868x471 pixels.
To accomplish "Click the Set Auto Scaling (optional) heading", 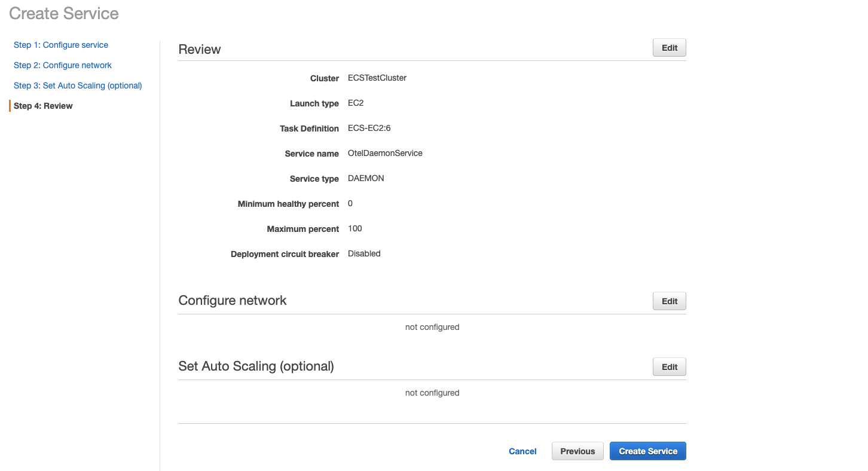I will tap(256, 366).
